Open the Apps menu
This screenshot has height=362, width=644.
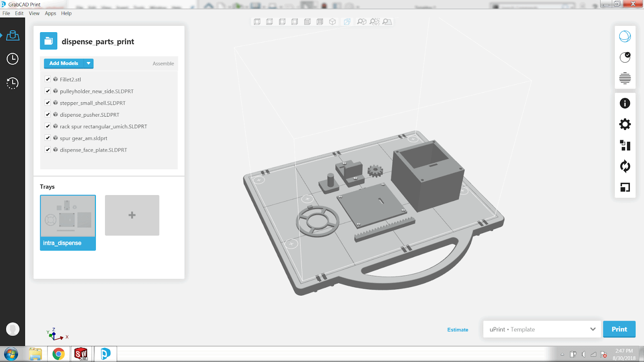tap(50, 13)
